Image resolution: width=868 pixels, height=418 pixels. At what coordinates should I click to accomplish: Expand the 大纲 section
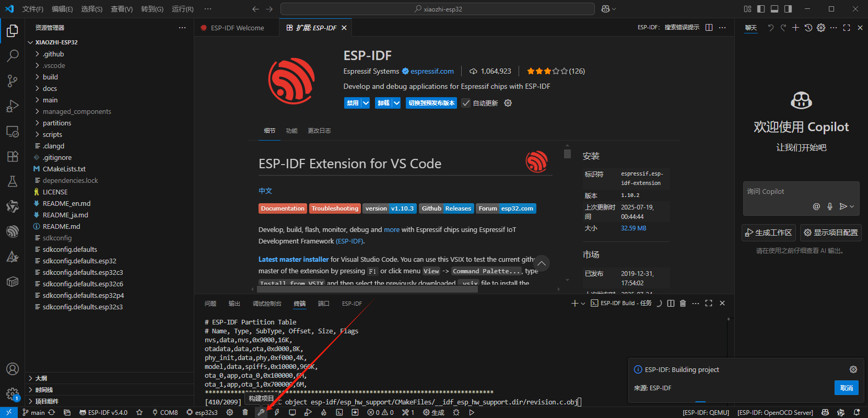[x=109, y=378]
